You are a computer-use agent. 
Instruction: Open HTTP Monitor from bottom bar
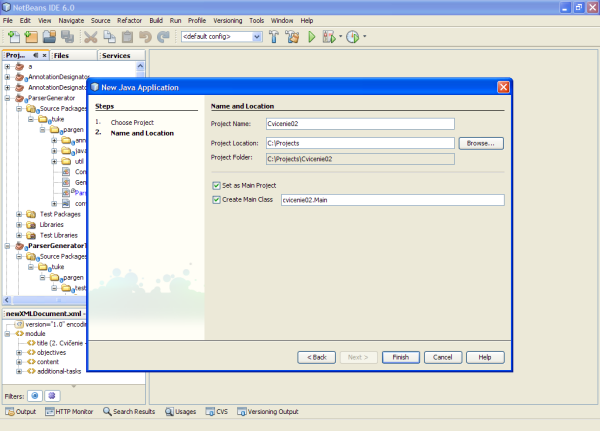[x=69, y=411]
